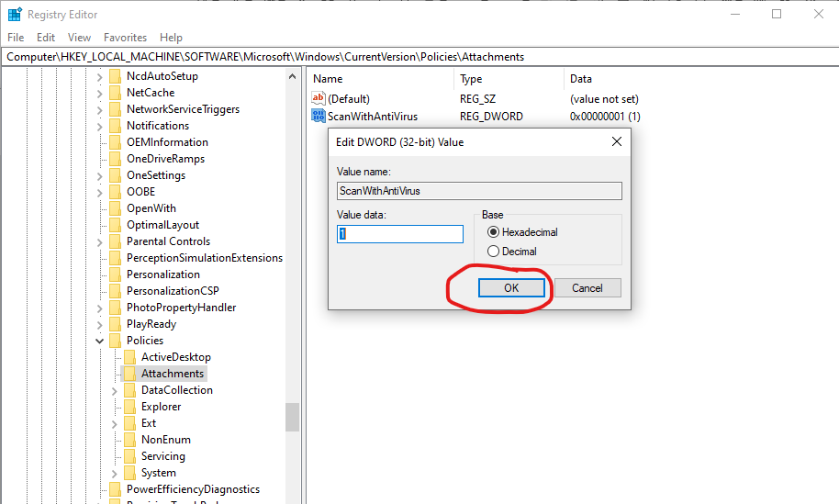Select the Servicing tree item

coord(163,456)
